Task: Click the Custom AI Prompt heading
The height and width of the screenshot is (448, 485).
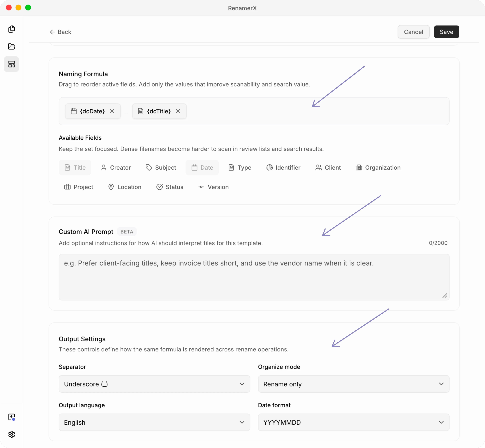Action: (x=86, y=232)
